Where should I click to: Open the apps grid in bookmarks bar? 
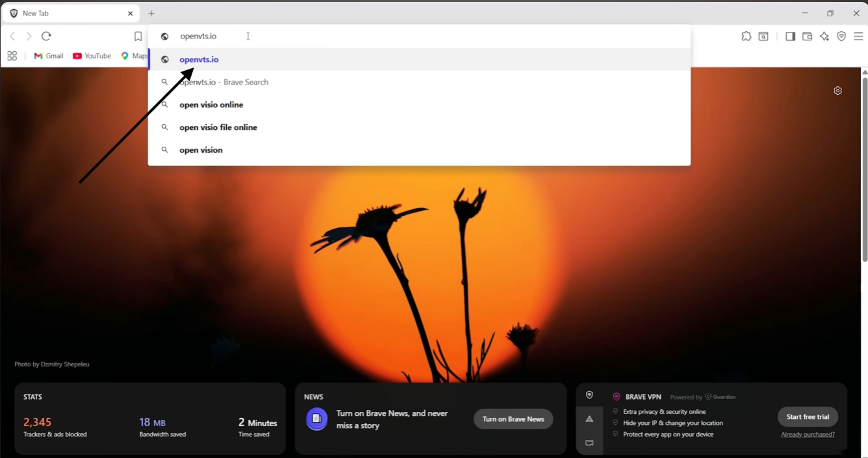pos(12,56)
